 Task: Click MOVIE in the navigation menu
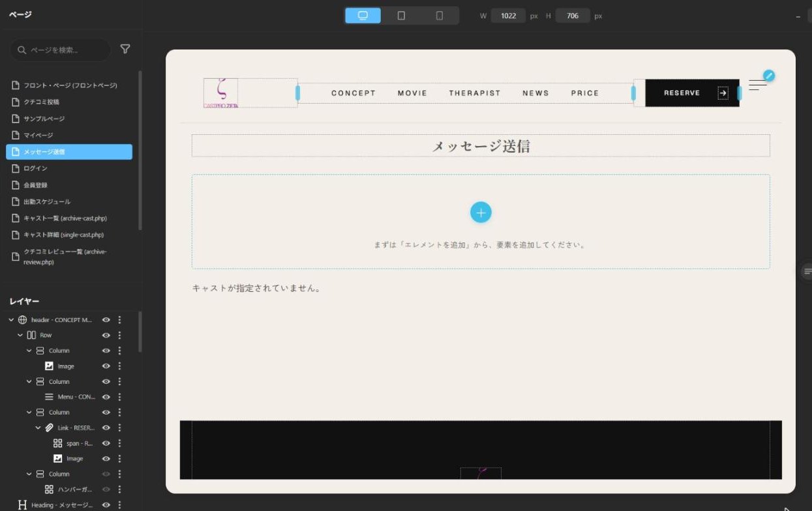tap(412, 93)
